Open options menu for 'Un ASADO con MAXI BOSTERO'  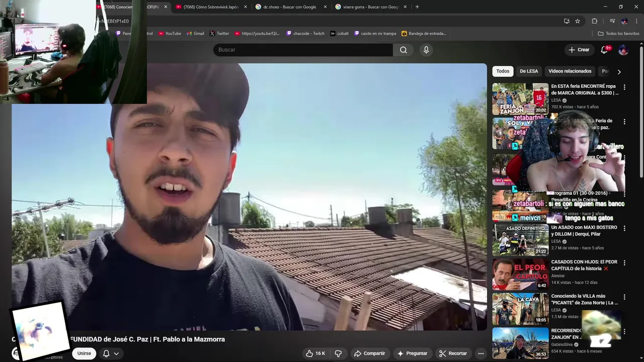[x=624, y=228]
